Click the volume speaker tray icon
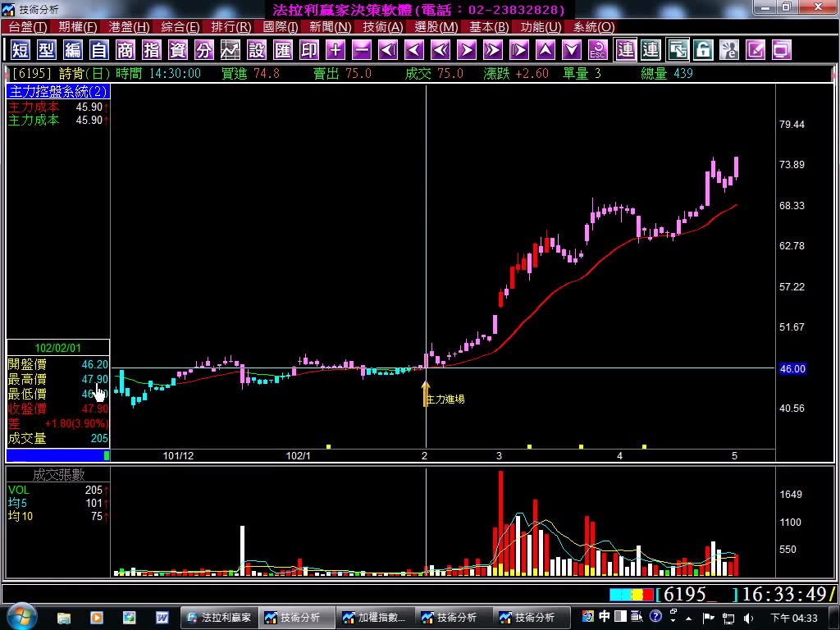This screenshot has width=840, height=630. (x=749, y=619)
